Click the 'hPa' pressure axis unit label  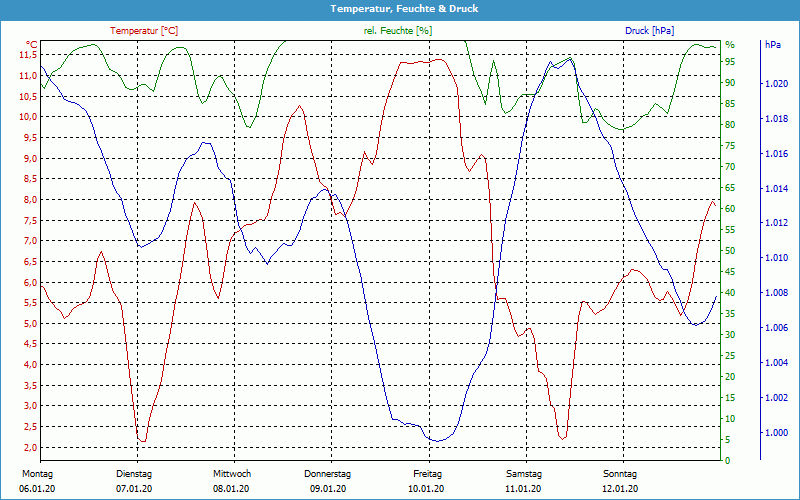pyautogui.click(x=772, y=45)
